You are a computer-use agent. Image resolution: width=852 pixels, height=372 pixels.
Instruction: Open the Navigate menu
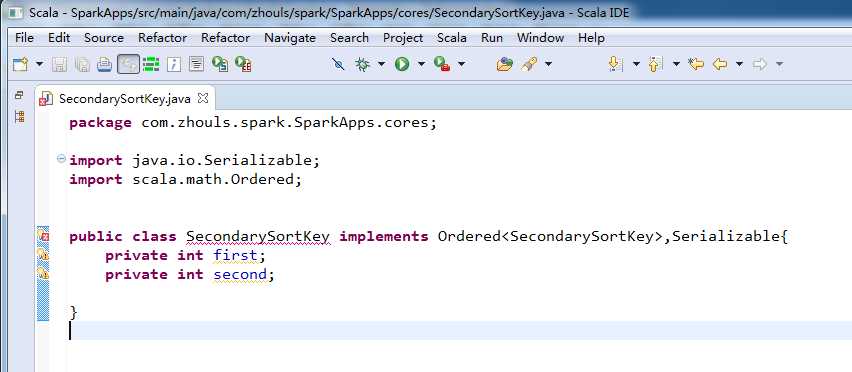(290, 38)
